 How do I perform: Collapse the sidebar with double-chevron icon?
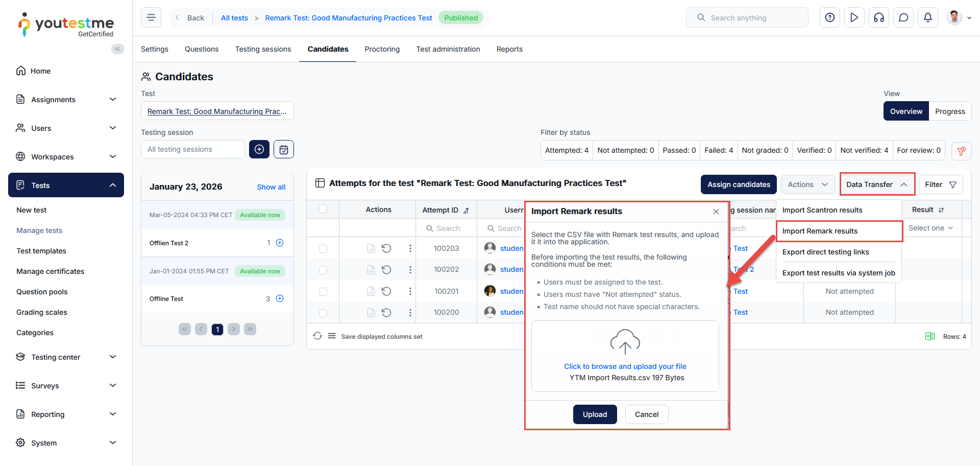[x=117, y=49]
